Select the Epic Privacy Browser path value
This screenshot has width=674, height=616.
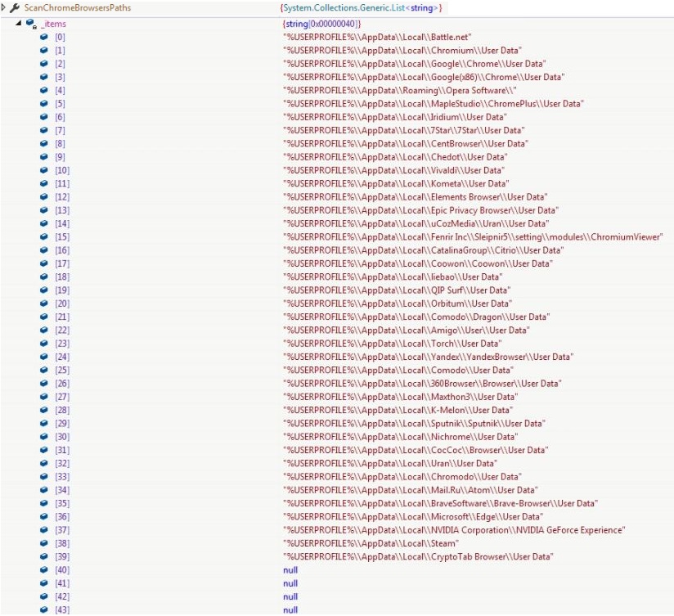pos(420,210)
